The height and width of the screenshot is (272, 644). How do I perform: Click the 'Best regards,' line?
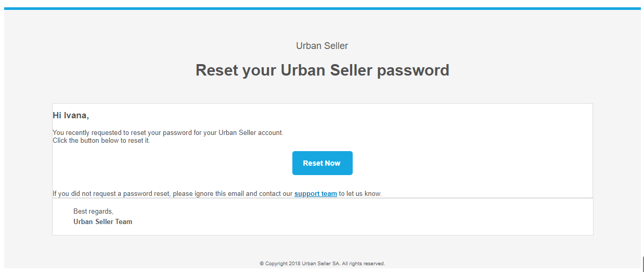point(93,212)
